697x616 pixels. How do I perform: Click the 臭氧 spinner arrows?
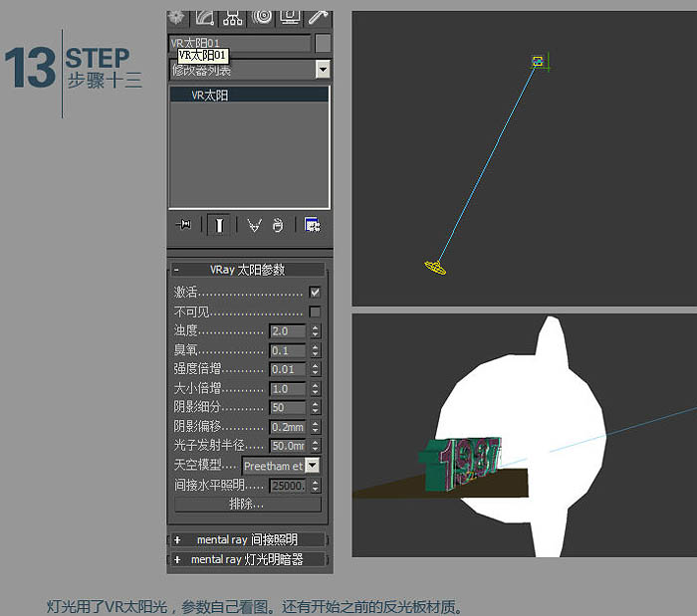316,350
